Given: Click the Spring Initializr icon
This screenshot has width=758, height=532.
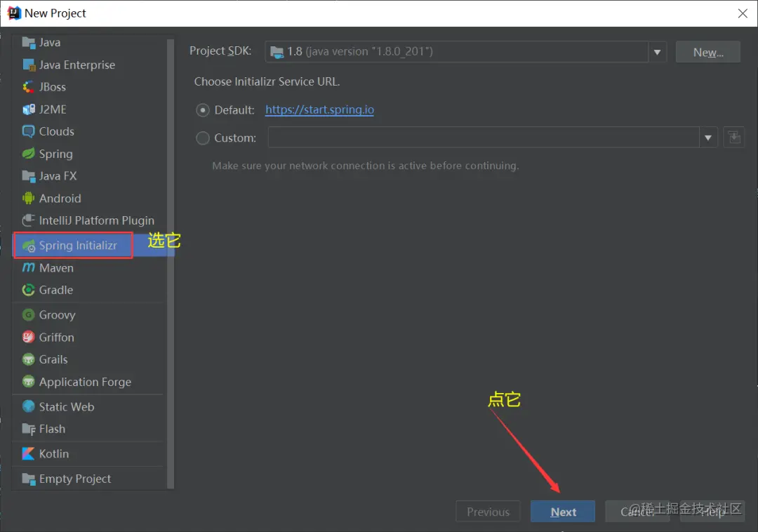Looking at the screenshot, I should 29,246.
